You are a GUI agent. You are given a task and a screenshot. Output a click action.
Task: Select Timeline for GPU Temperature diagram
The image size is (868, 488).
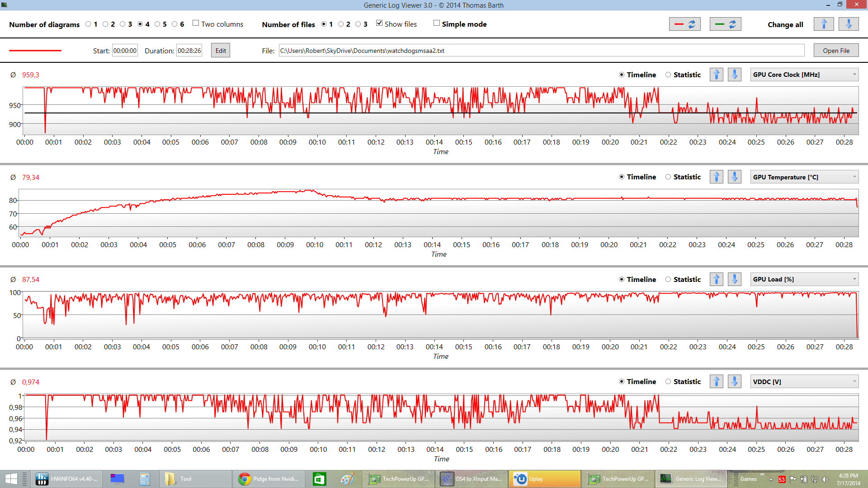pos(622,177)
